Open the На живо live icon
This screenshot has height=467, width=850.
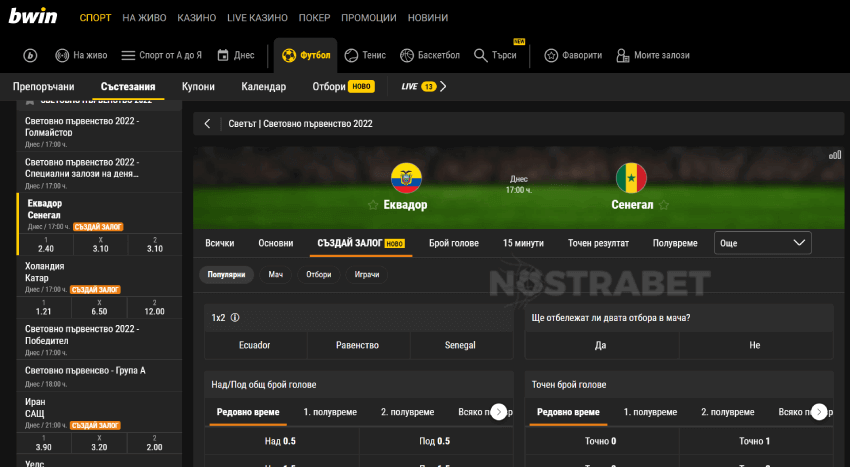pos(81,55)
